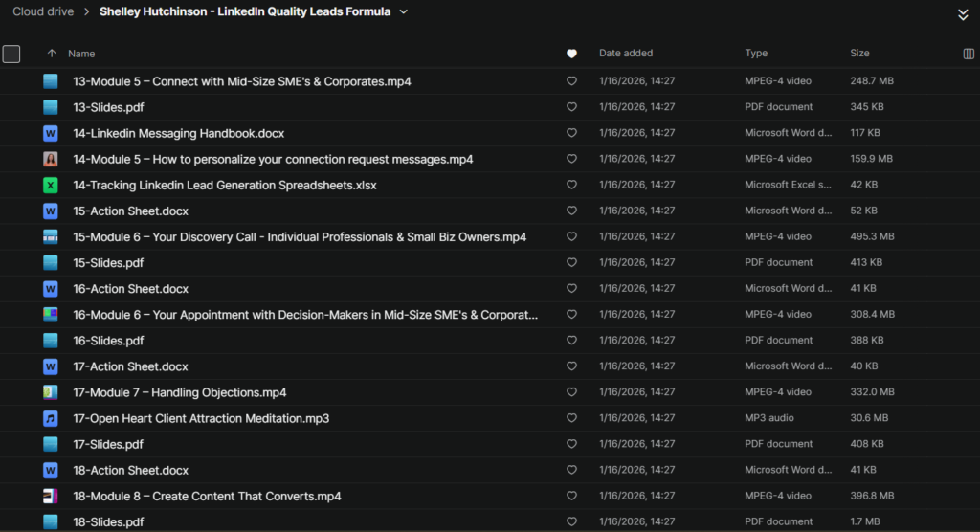
Task: Select 16-Module 6 Your Appointment with Decision-Makers name
Action: coord(305,315)
